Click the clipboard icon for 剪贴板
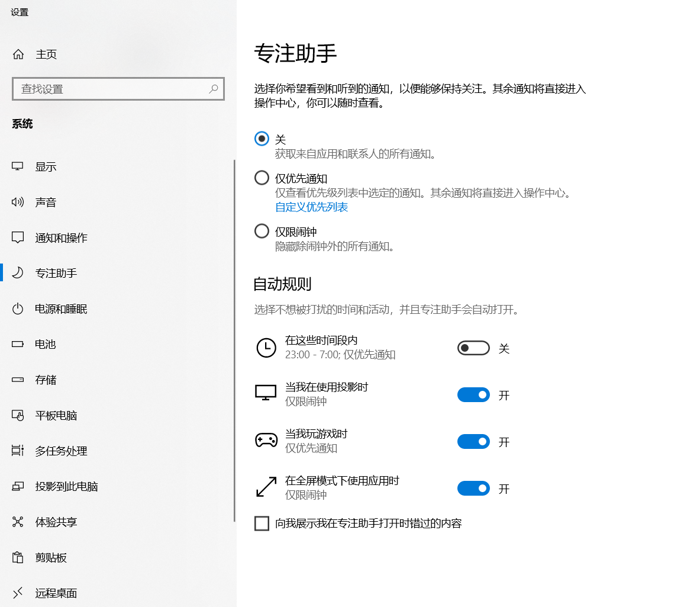Viewport: 700px width, 607px height. [17, 557]
